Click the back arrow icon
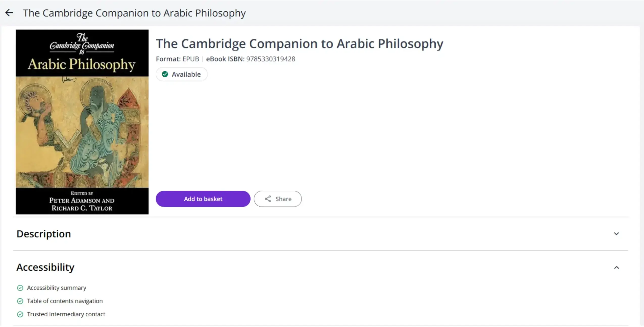 9,13
